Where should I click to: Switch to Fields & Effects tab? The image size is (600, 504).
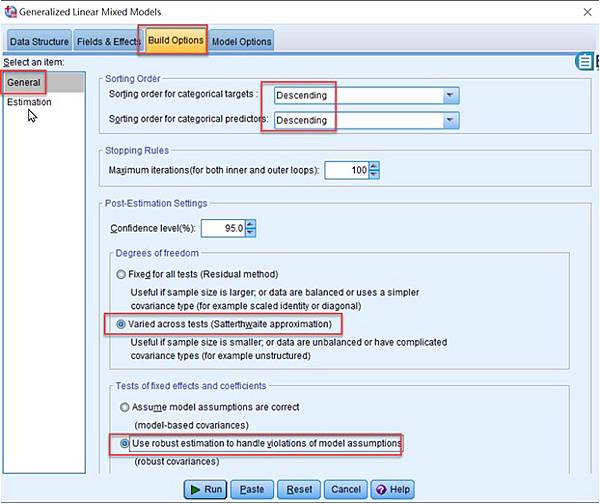pos(108,41)
